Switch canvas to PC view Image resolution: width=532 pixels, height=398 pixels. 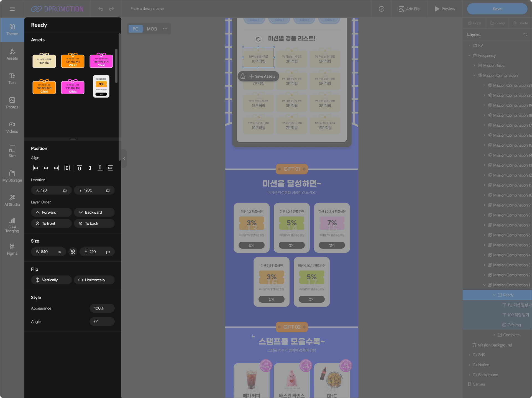[x=135, y=29]
